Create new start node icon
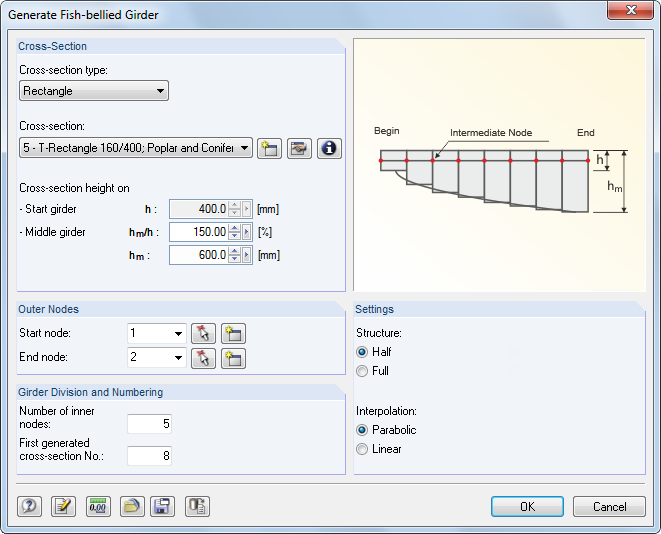Viewport: 661px width, 534px height. (x=233, y=334)
